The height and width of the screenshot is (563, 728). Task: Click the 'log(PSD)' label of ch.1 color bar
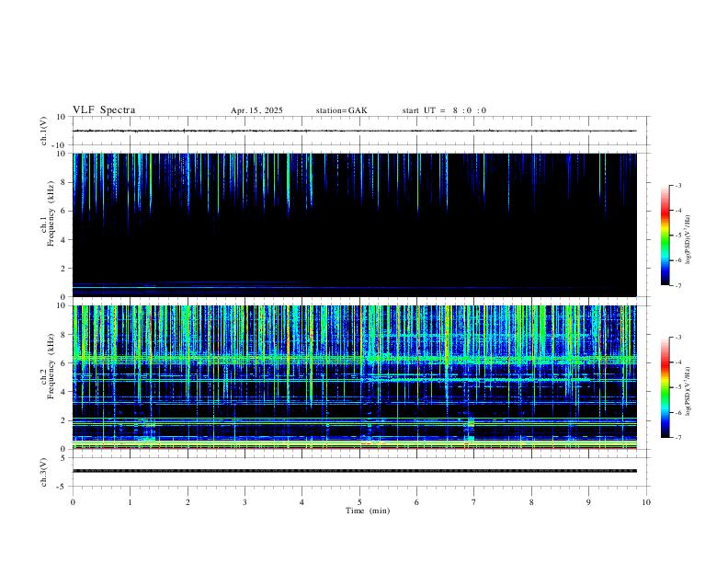[688, 240]
